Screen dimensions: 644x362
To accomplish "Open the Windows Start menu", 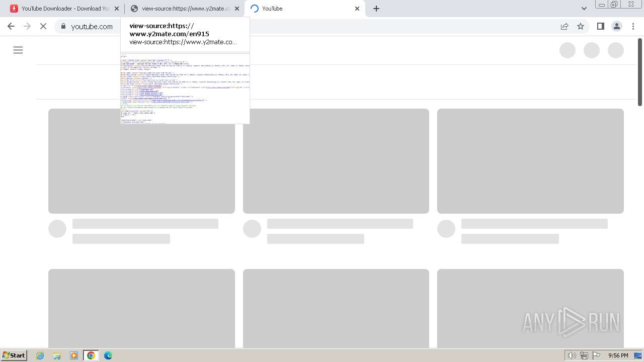I will coord(14,355).
